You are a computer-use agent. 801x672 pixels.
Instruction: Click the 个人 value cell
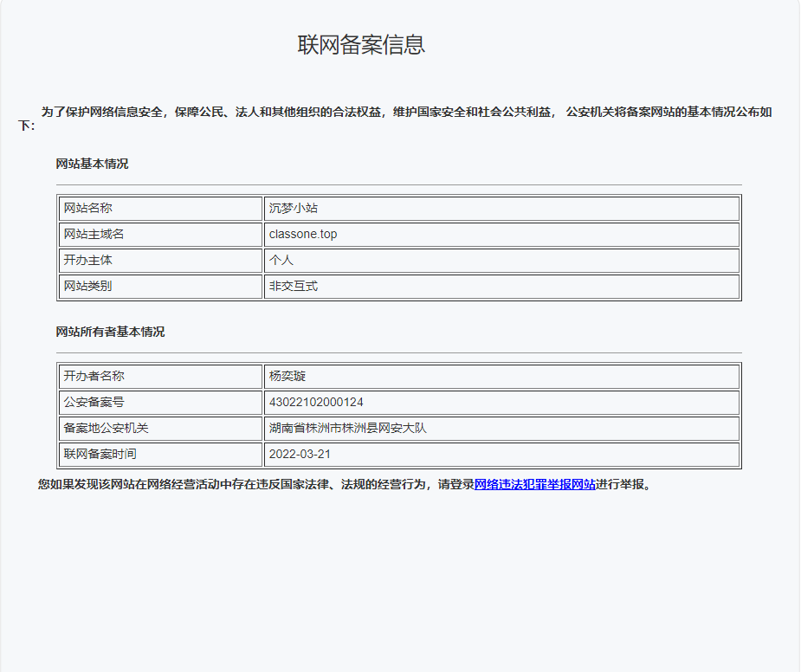501,261
